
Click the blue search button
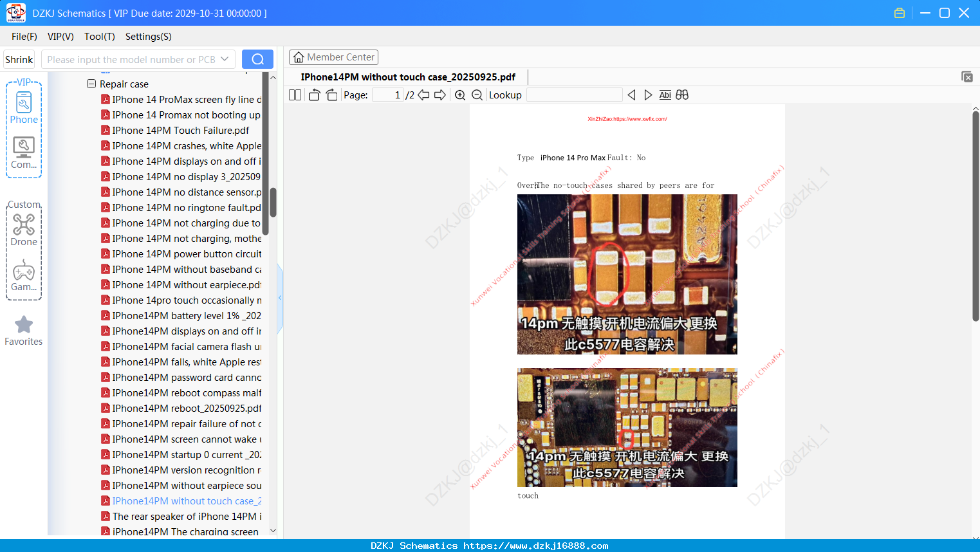pos(257,59)
